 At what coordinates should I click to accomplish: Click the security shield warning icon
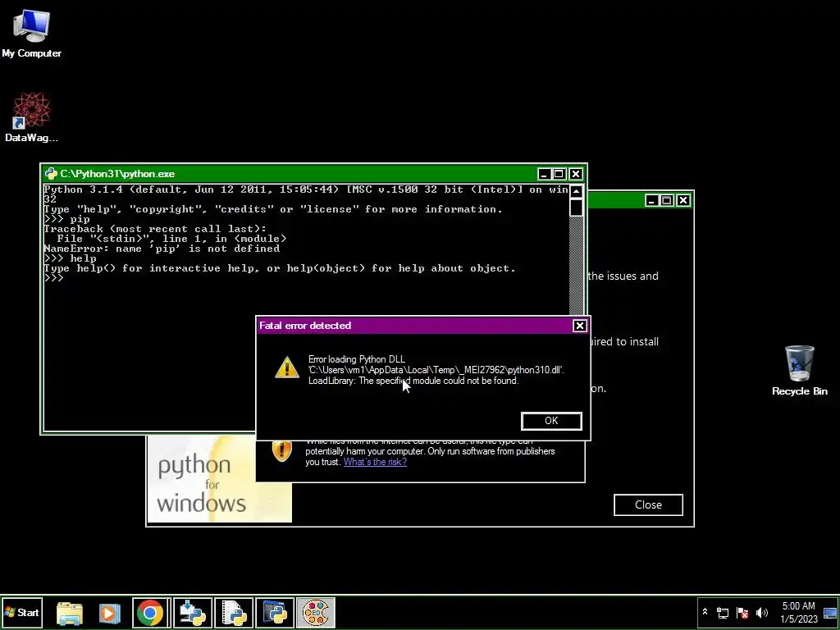(282, 452)
